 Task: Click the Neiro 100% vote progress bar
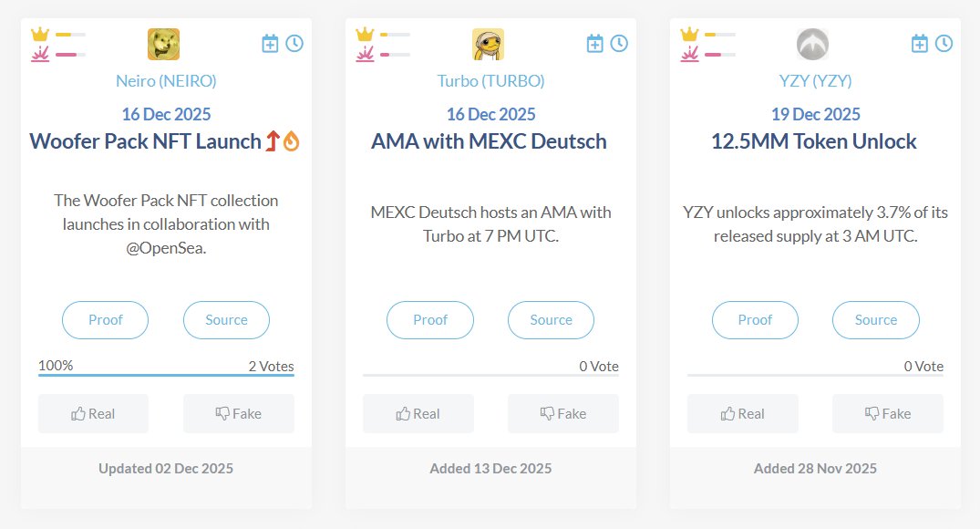166,374
